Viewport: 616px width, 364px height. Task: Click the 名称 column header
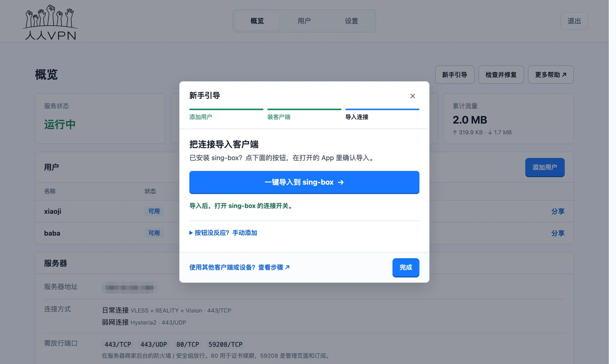(50, 191)
